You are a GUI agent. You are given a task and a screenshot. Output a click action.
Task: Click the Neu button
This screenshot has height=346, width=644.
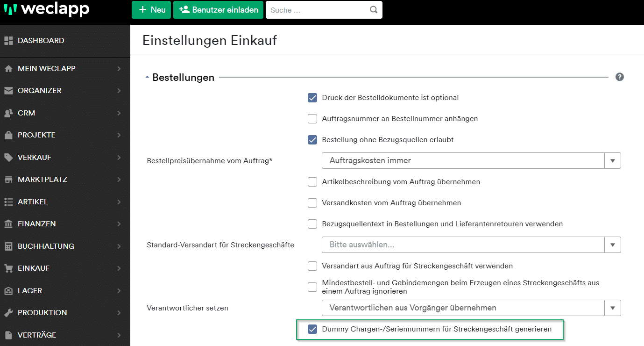151,10
